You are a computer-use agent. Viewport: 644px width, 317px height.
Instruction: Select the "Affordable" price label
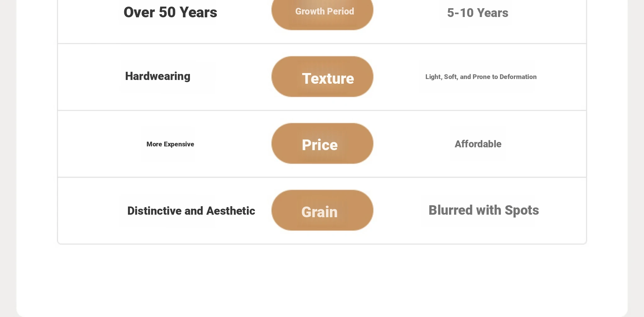coord(478,144)
